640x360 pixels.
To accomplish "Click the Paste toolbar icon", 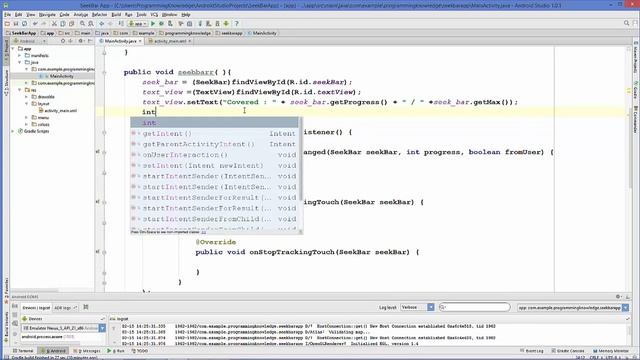I will pos(71,24).
